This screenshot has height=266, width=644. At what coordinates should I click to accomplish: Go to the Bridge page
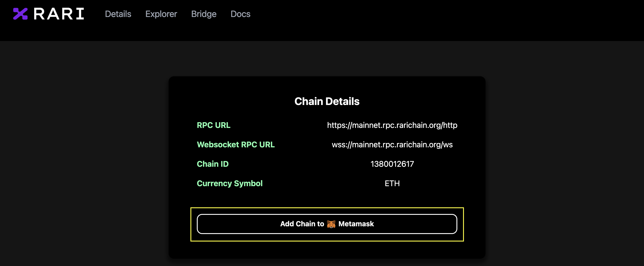point(203,14)
